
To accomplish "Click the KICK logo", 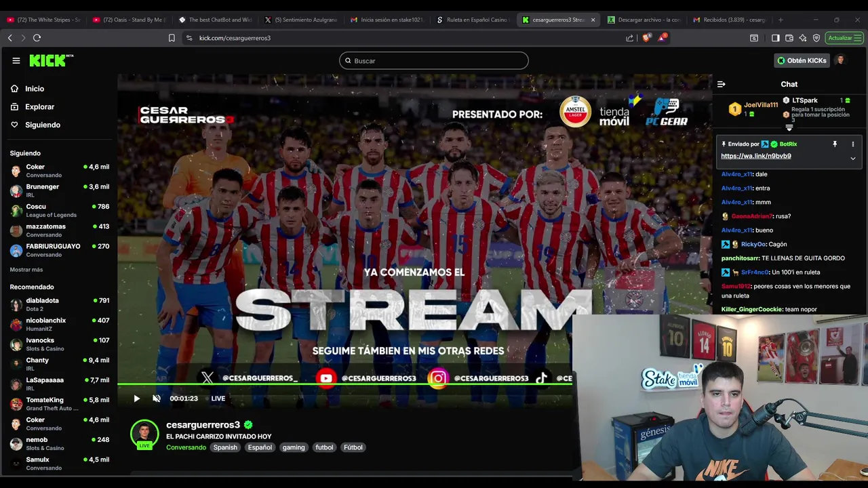I will coord(52,60).
